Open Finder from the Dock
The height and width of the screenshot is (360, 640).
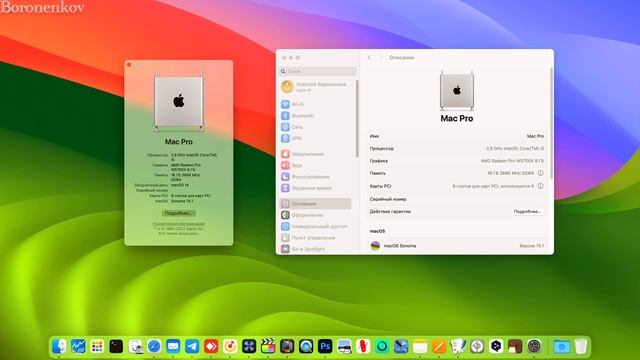pyautogui.click(x=59, y=347)
